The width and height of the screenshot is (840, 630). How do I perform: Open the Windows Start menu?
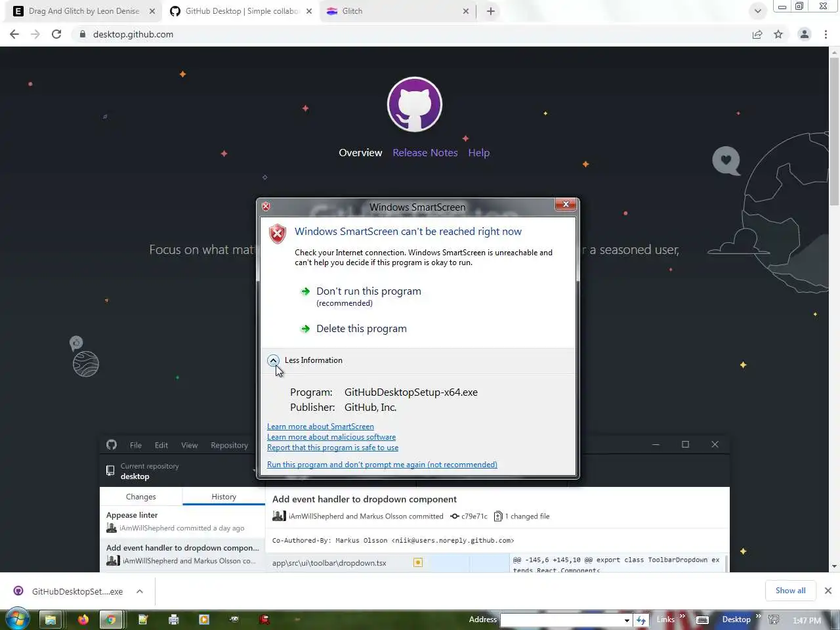[16, 619]
